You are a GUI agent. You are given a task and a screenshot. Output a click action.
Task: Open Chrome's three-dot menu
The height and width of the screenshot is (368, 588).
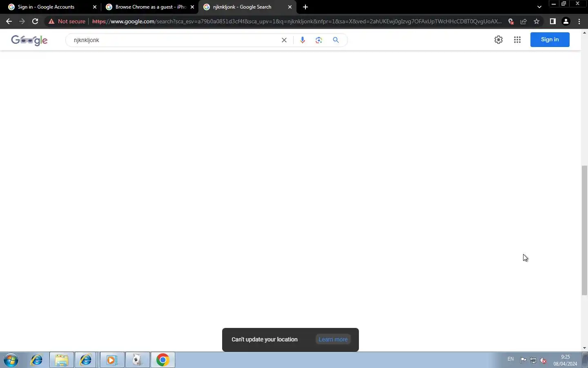coord(579,21)
